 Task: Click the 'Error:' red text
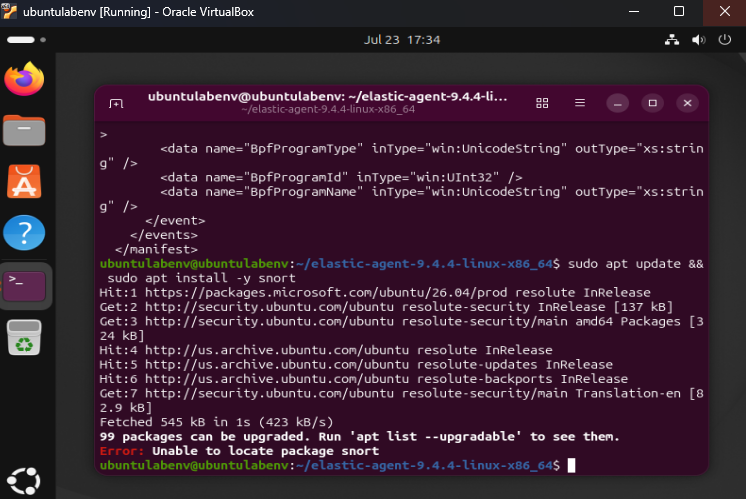tap(121, 451)
